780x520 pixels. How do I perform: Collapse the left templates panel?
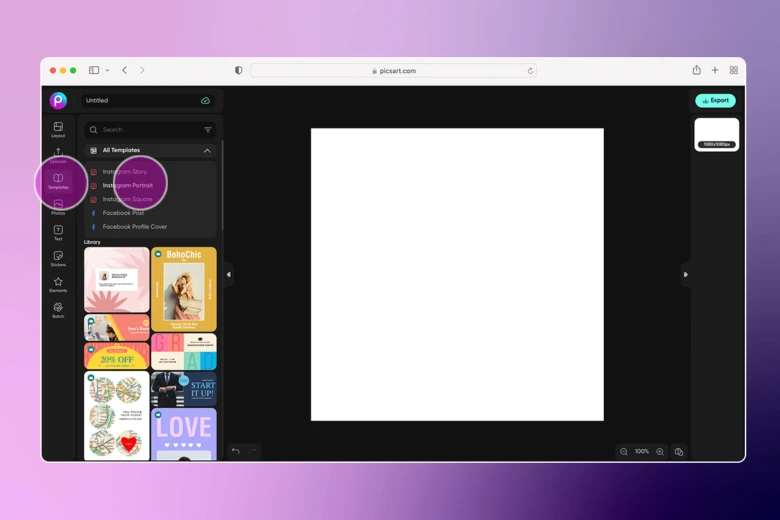click(228, 274)
